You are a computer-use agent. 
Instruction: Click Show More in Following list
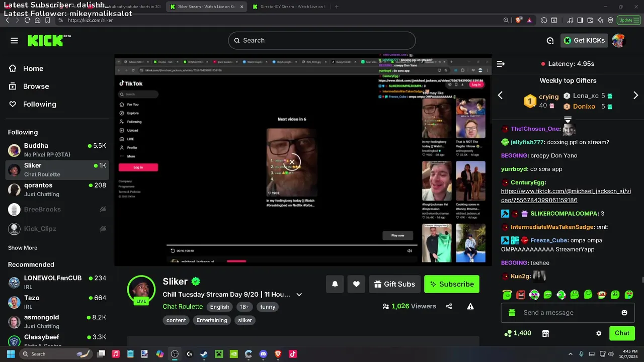pyautogui.click(x=23, y=248)
